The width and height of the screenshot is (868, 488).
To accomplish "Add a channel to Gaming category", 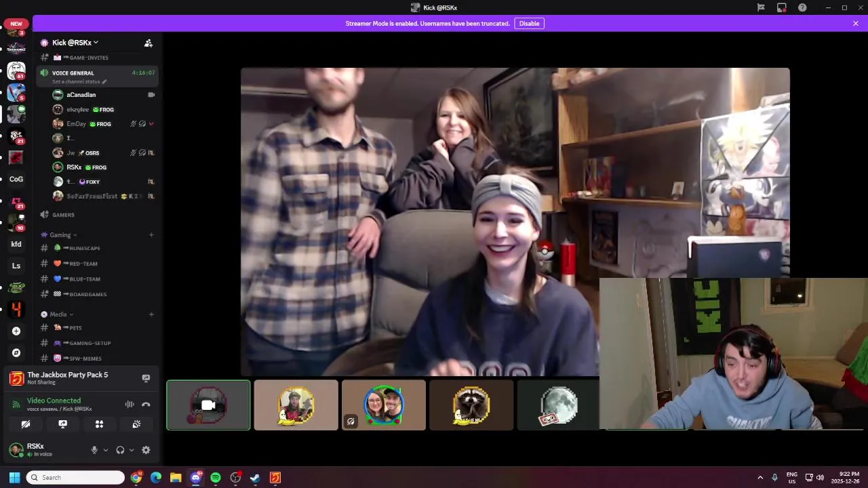I will click(x=151, y=235).
